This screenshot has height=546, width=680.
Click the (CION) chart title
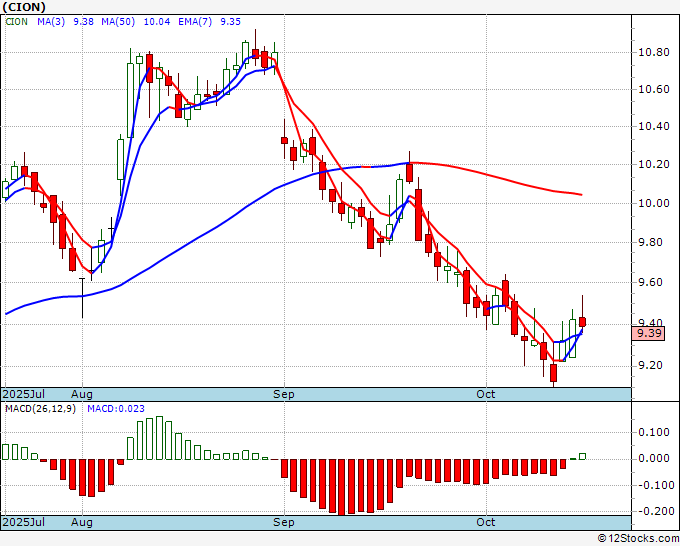(24, 7)
